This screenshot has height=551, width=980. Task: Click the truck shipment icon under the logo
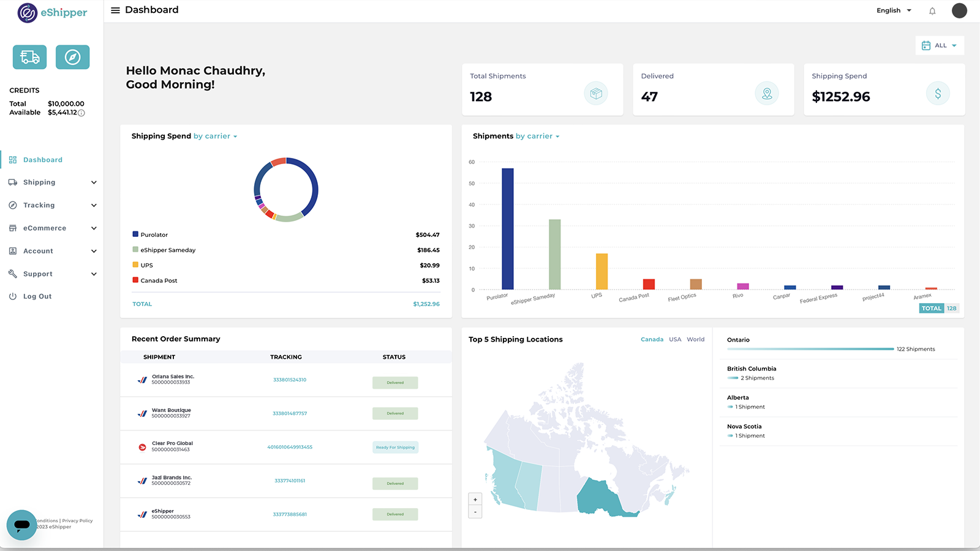tap(29, 56)
